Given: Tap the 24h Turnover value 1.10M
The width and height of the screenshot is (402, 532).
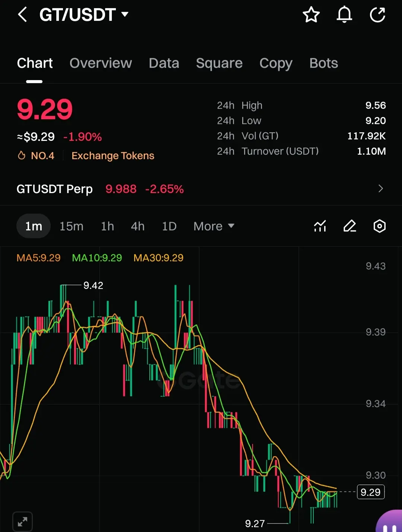Looking at the screenshot, I should click(371, 151).
